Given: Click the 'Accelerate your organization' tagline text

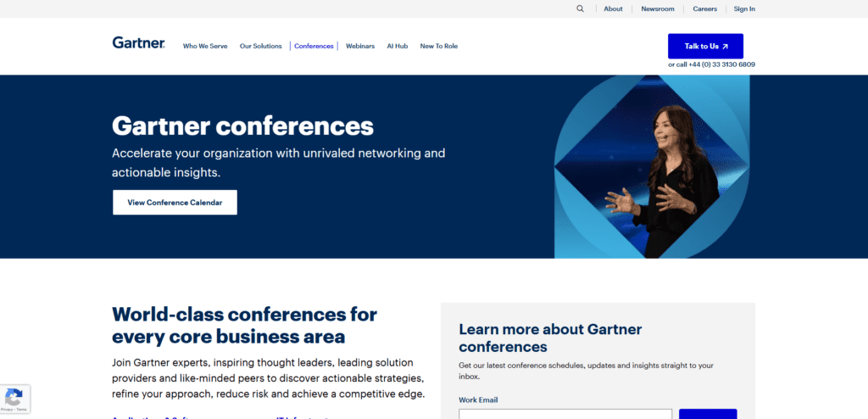Looking at the screenshot, I should pyautogui.click(x=278, y=162).
